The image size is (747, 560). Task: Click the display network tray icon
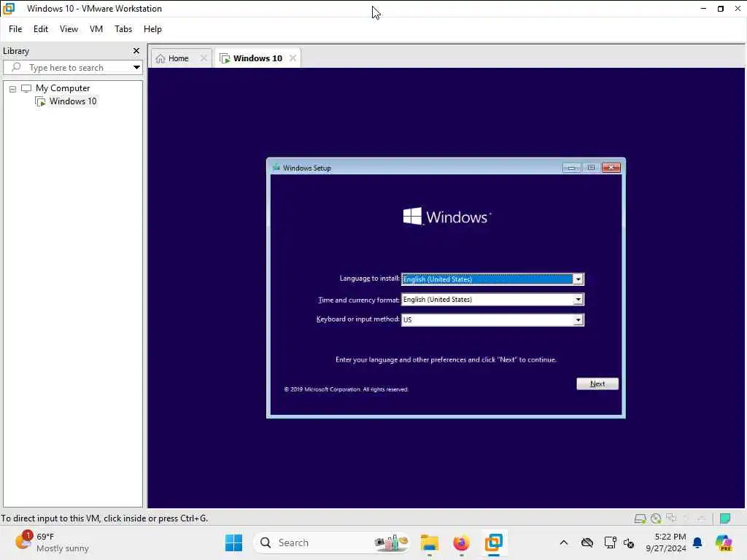(610, 542)
